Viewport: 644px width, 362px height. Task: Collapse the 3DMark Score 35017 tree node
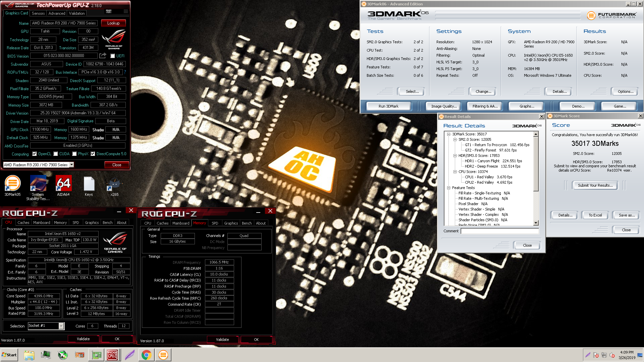449,134
